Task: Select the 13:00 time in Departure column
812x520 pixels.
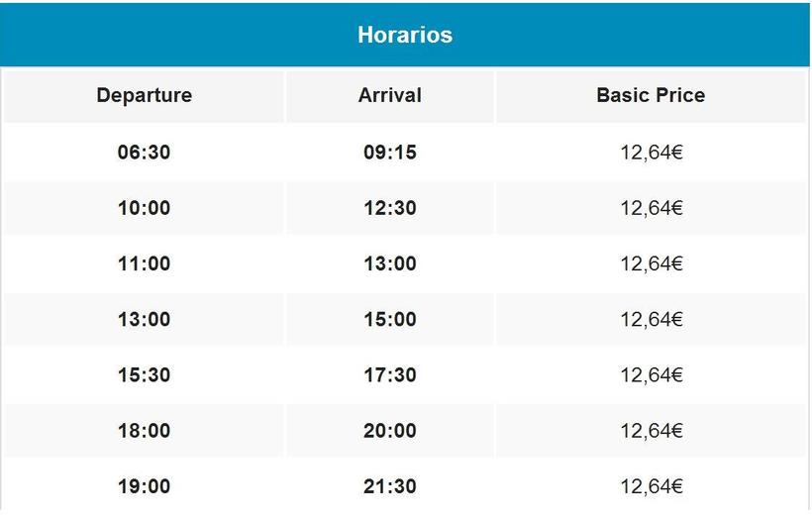Action: tap(144, 319)
